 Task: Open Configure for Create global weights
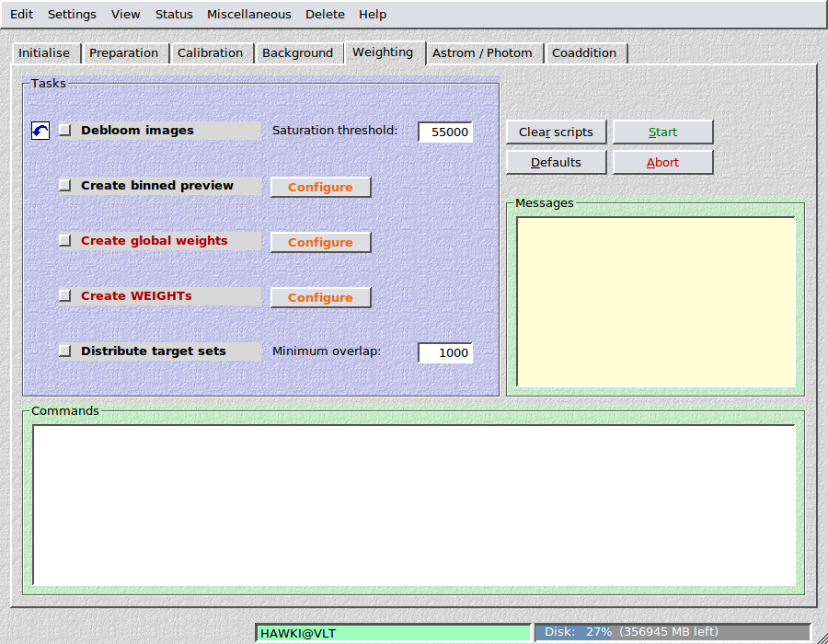click(x=320, y=242)
